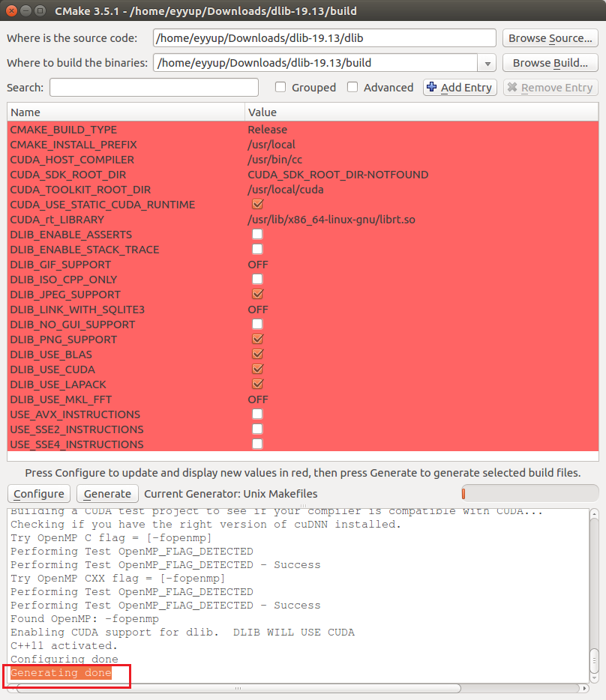Image resolution: width=606 pixels, height=700 pixels.
Task: Enable DLIB_ENABLE_ASSERTS checkbox
Action: 257,235
